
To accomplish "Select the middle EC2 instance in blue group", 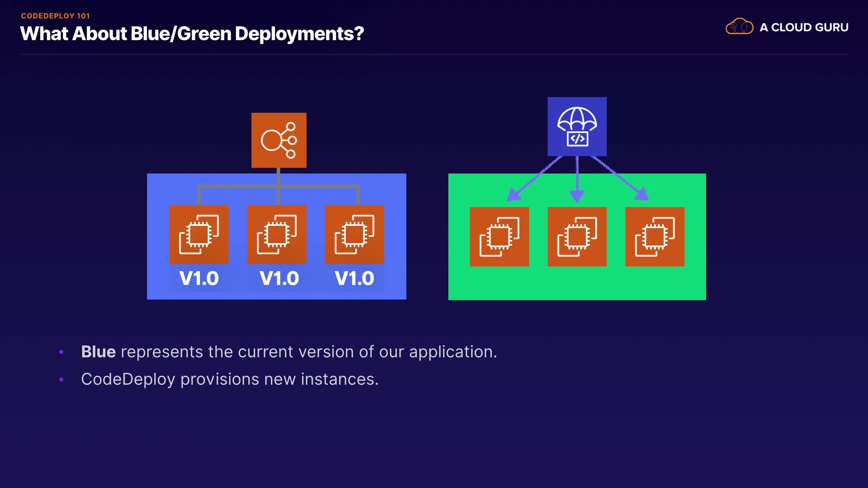I will coord(276,235).
